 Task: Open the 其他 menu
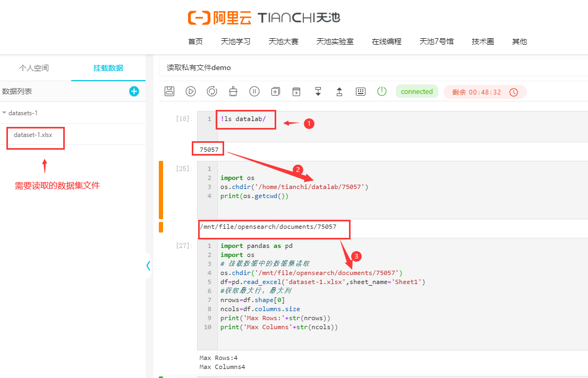coord(519,41)
